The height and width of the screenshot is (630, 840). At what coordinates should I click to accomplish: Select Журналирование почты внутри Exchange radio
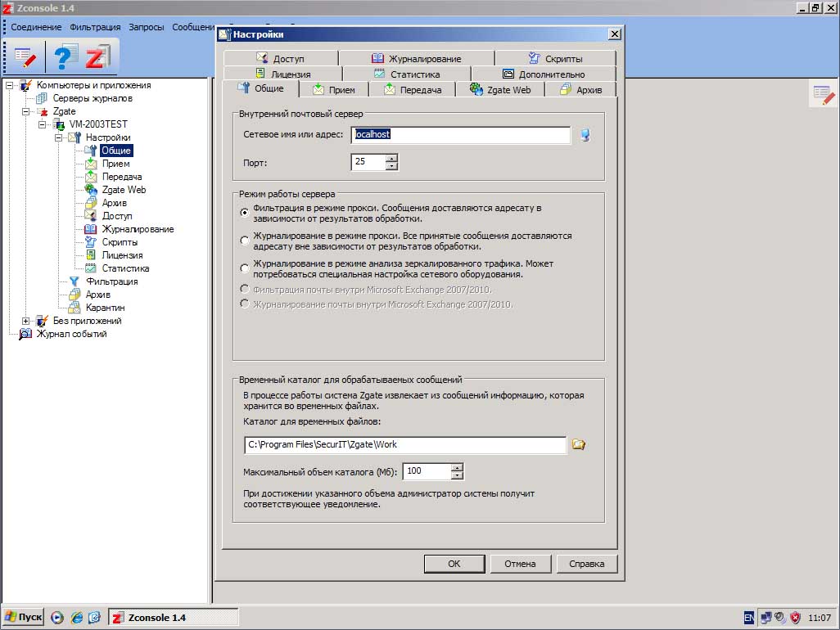pos(245,304)
